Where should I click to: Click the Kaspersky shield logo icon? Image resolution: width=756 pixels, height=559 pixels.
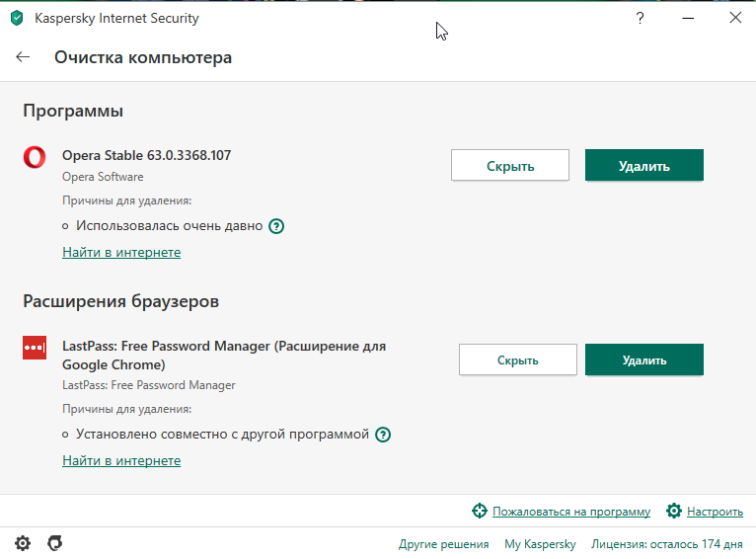point(17,19)
